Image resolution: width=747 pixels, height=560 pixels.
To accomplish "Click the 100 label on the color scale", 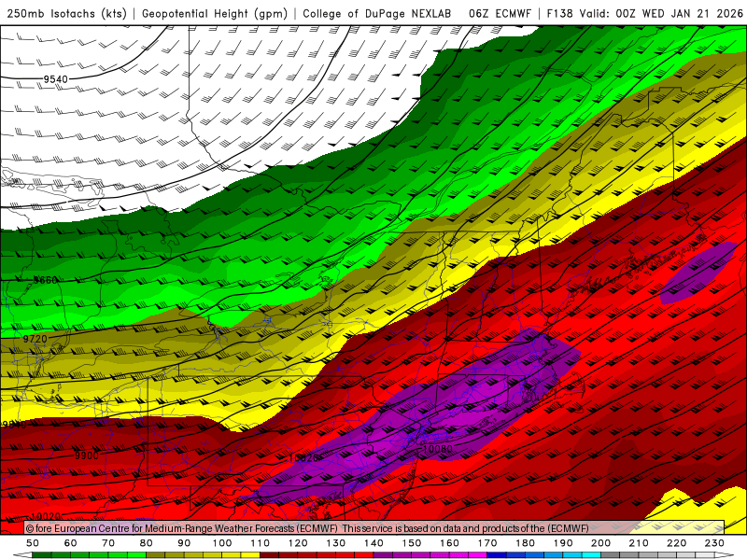I will pyautogui.click(x=221, y=543).
